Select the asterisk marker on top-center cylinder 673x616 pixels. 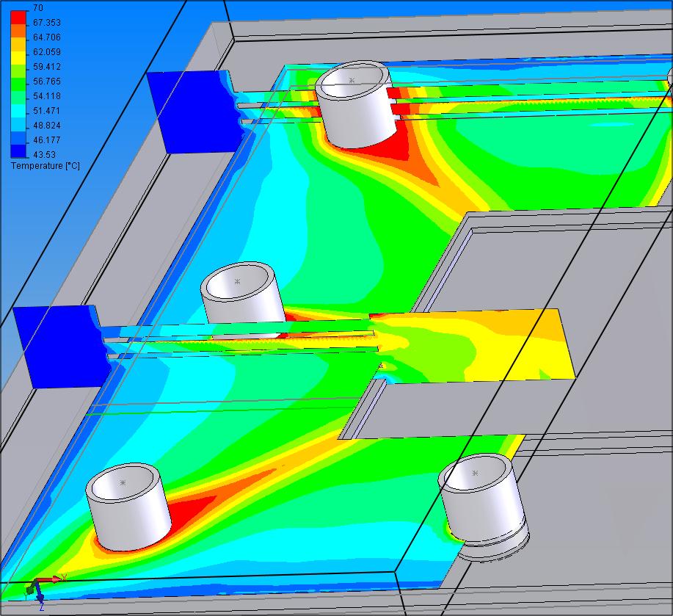[352, 81]
